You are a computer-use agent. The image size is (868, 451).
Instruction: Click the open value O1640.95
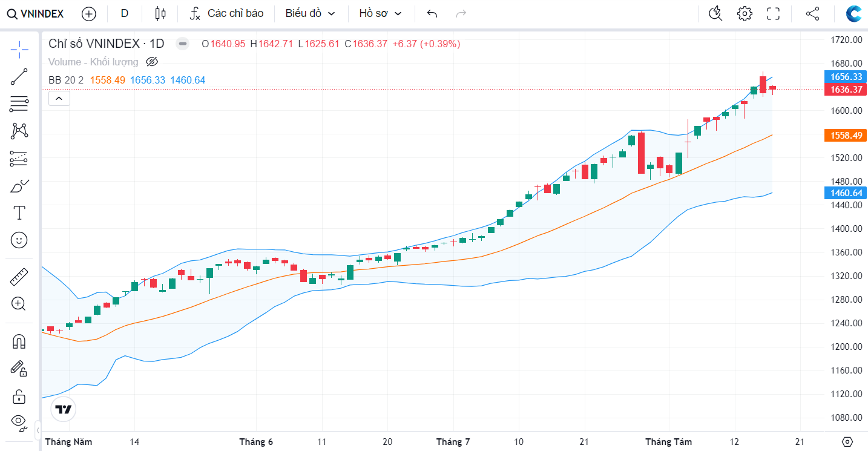223,44
